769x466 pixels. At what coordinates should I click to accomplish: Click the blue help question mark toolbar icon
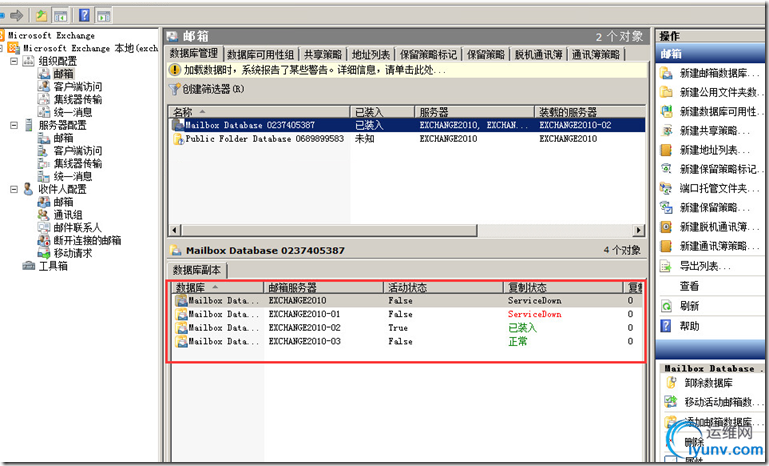tap(84, 15)
